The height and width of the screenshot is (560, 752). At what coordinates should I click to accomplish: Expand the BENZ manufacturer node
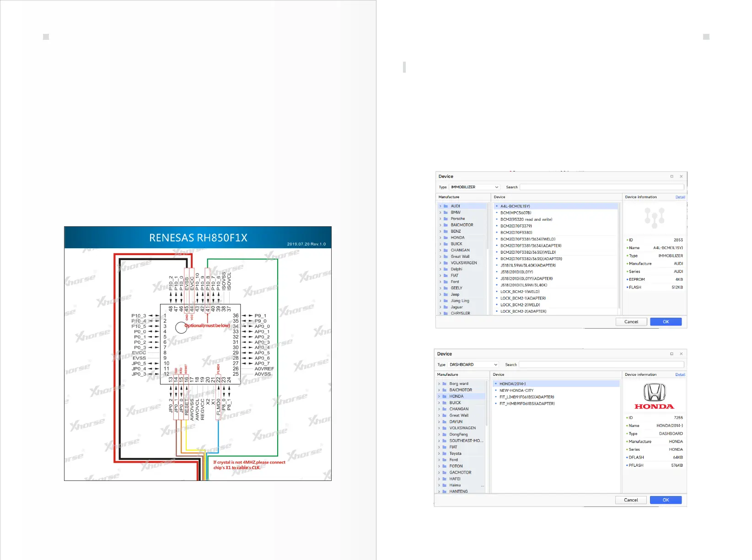point(440,231)
